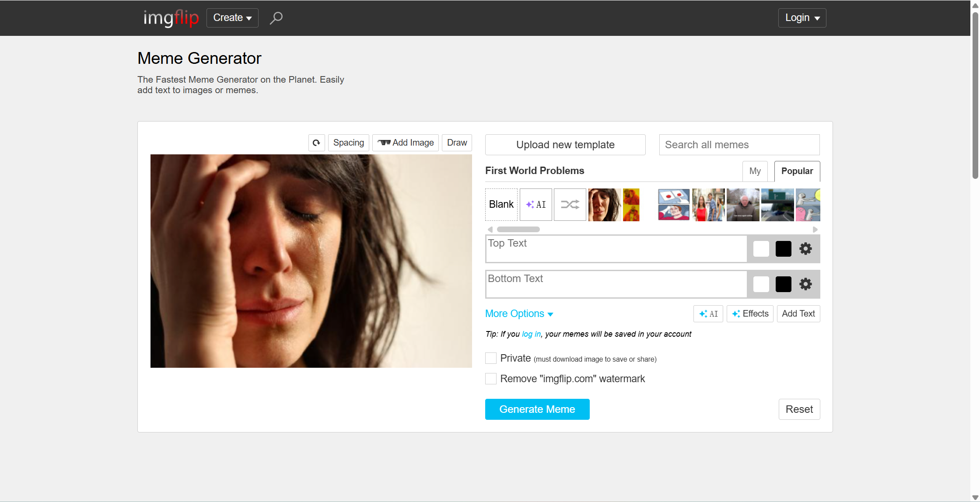The width and height of the screenshot is (980, 502).
Task: Switch to the My templates tab
Action: point(755,171)
